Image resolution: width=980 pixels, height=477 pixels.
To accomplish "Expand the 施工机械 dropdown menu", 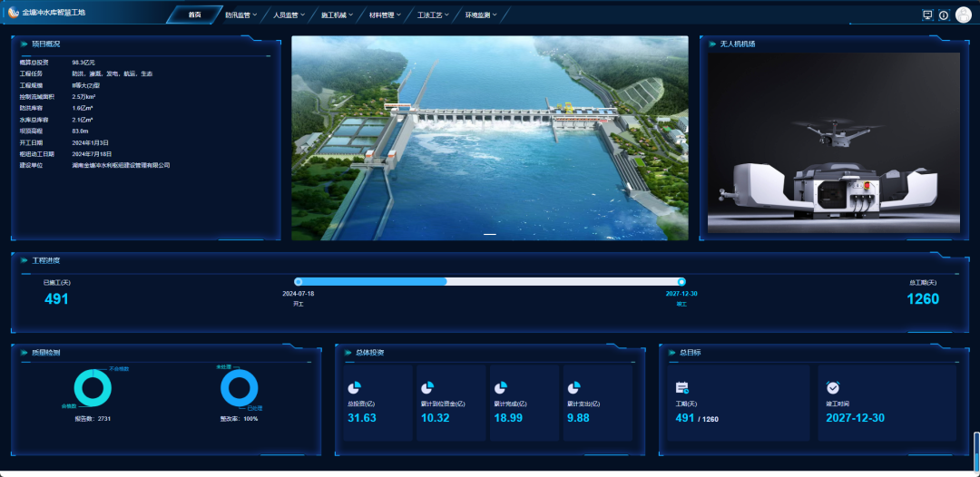I will click(337, 15).
